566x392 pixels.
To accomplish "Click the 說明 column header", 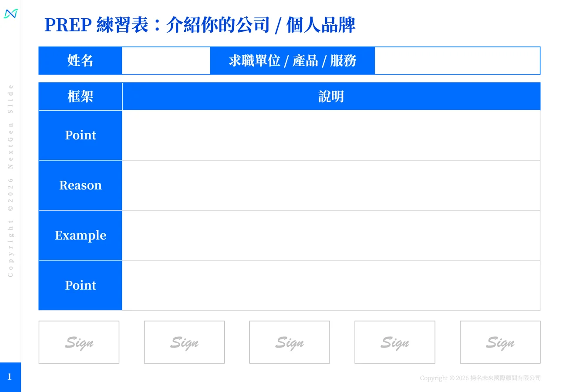I will 331,96.
